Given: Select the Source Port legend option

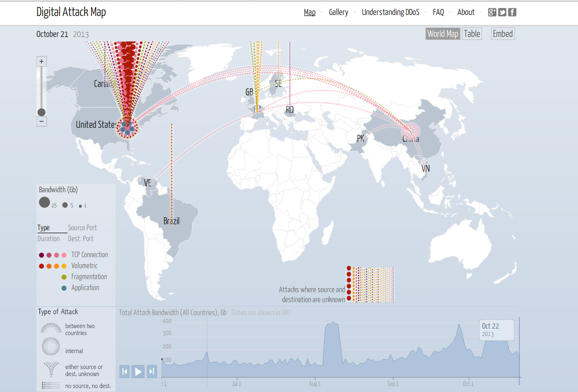Looking at the screenshot, I should (82, 228).
